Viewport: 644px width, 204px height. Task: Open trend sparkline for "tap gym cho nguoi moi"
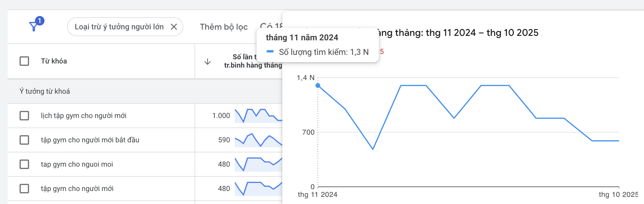coord(258,164)
